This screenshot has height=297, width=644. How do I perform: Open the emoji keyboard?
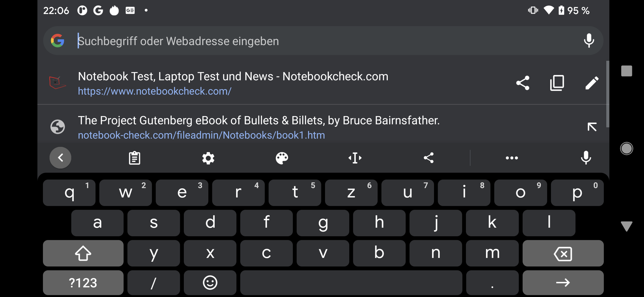click(210, 283)
